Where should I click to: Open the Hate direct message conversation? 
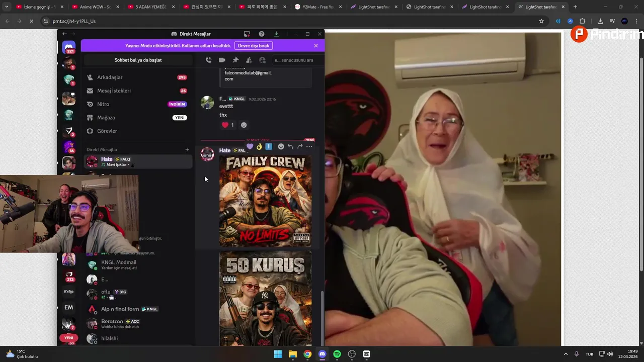pos(138,161)
